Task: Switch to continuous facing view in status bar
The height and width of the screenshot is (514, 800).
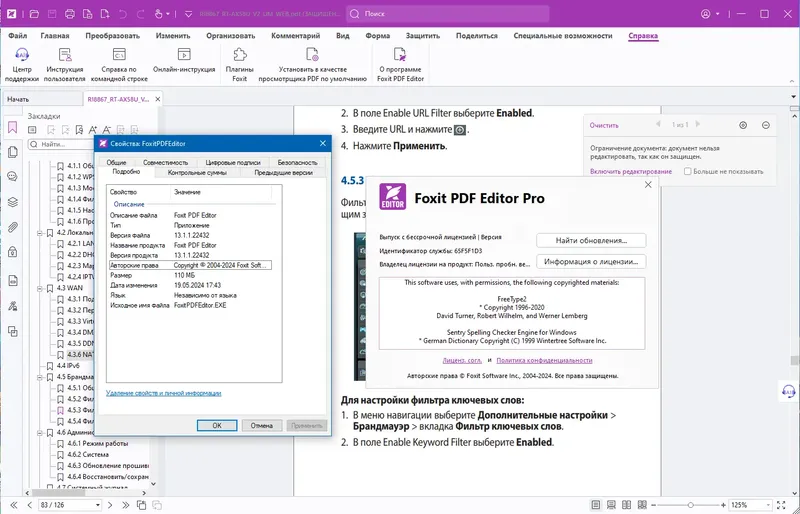Action: coord(642,505)
